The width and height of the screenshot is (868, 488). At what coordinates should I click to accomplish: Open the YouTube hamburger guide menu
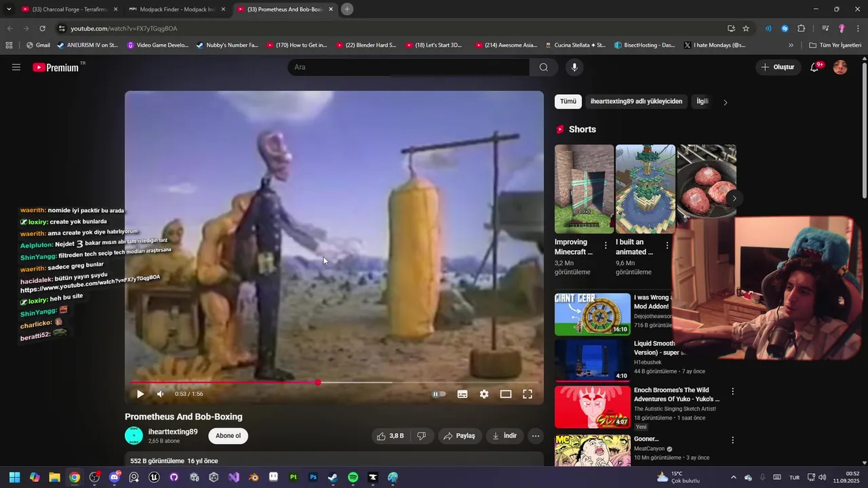(16, 67)
